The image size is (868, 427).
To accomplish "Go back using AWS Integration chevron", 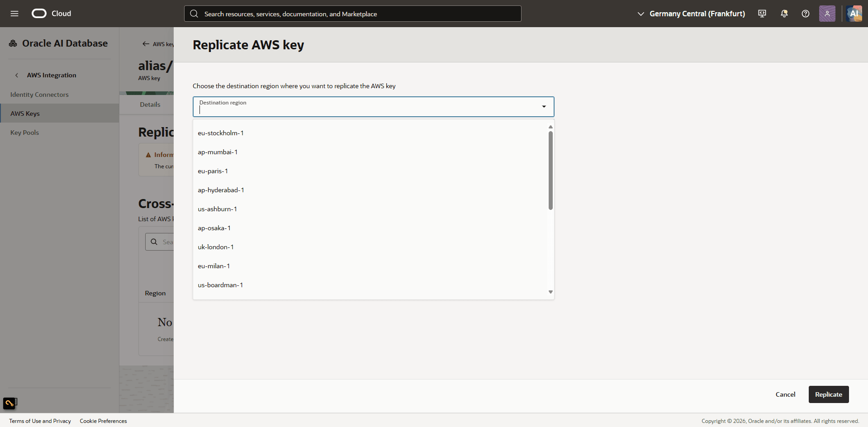I will point(17,75).
